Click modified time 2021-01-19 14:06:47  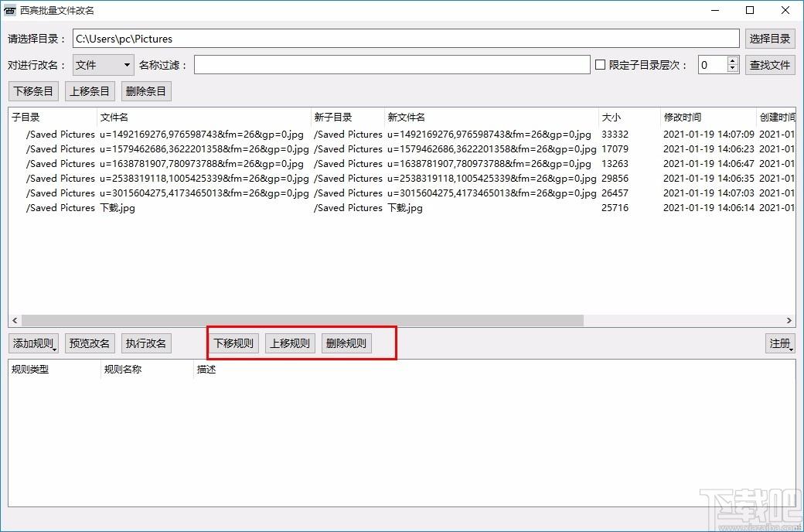[x=709, y=164]
